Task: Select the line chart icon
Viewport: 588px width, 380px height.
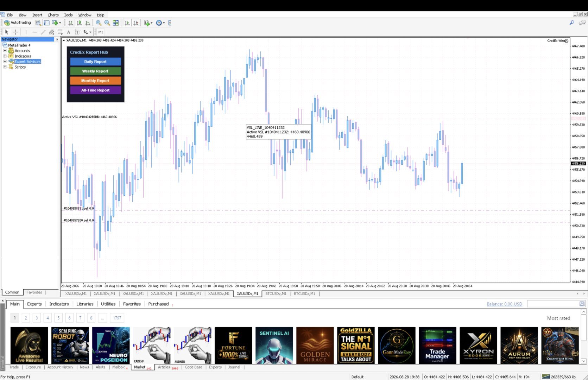Action: click(x=88, y=23)
